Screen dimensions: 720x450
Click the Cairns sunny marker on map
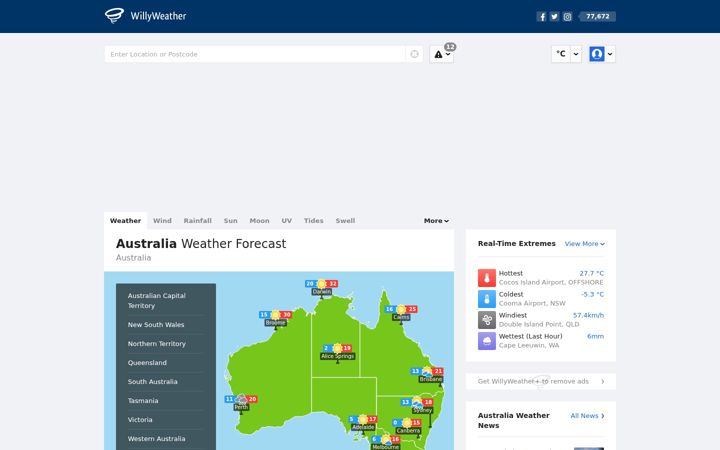[401, 313]
